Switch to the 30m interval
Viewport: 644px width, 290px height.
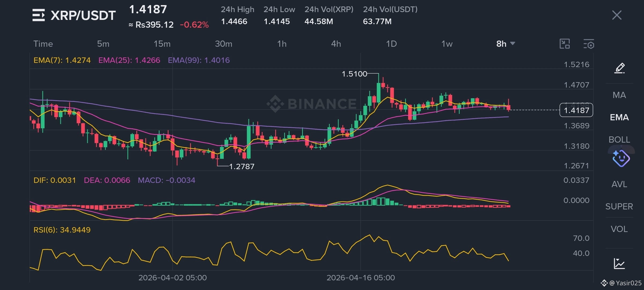tap(224, 44)
